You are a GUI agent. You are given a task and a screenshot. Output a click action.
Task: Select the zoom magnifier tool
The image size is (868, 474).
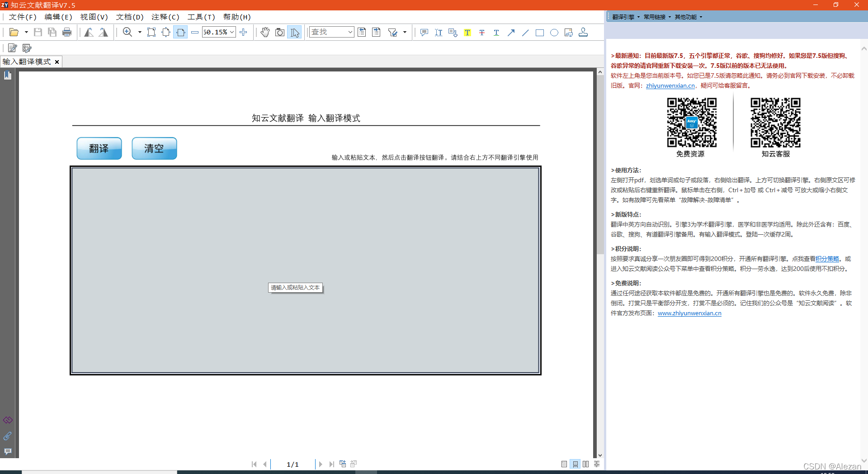pos(127,32)
